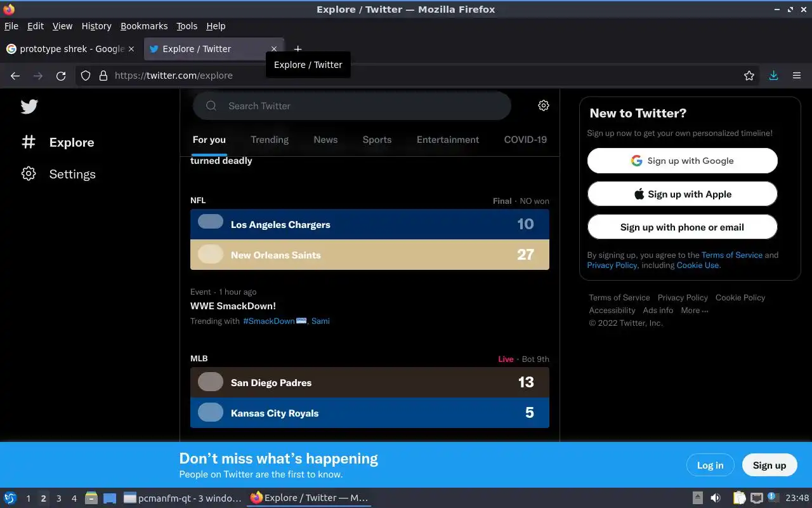The image size is (812, 508).
Task: Open the Accessibility footer link
Action: coord(612,310)
